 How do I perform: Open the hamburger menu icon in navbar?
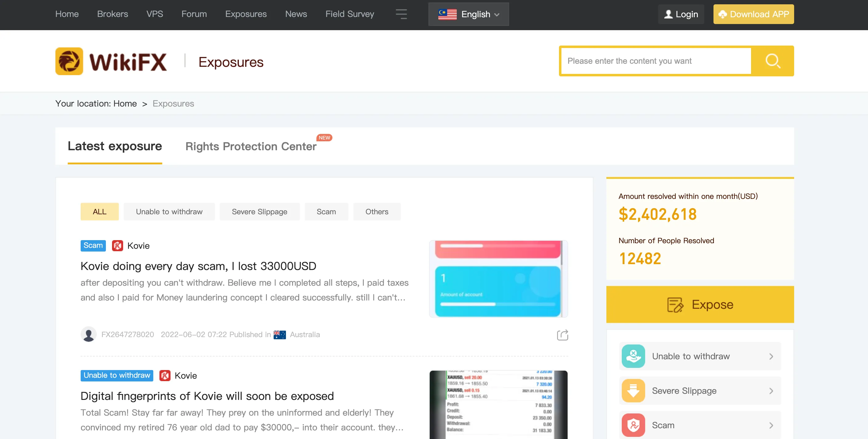point(401,14)
